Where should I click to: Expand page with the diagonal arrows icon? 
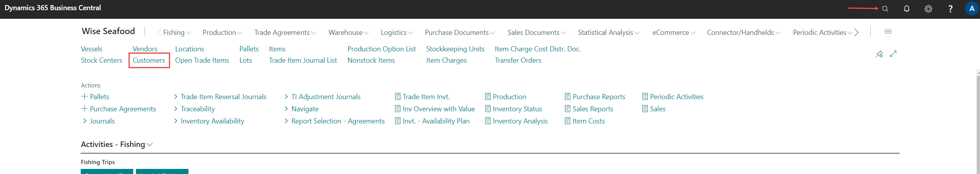(x=893, y=54)
